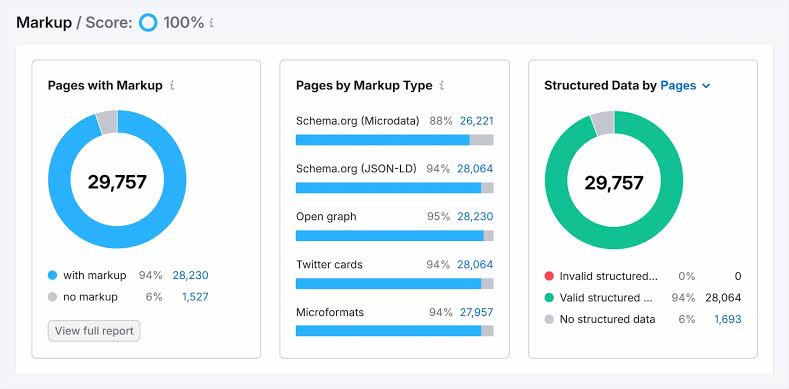Click the 'Schema.org (JSON-LD)' label
This screenshot has width=789, height=389.
coord(356,169)
